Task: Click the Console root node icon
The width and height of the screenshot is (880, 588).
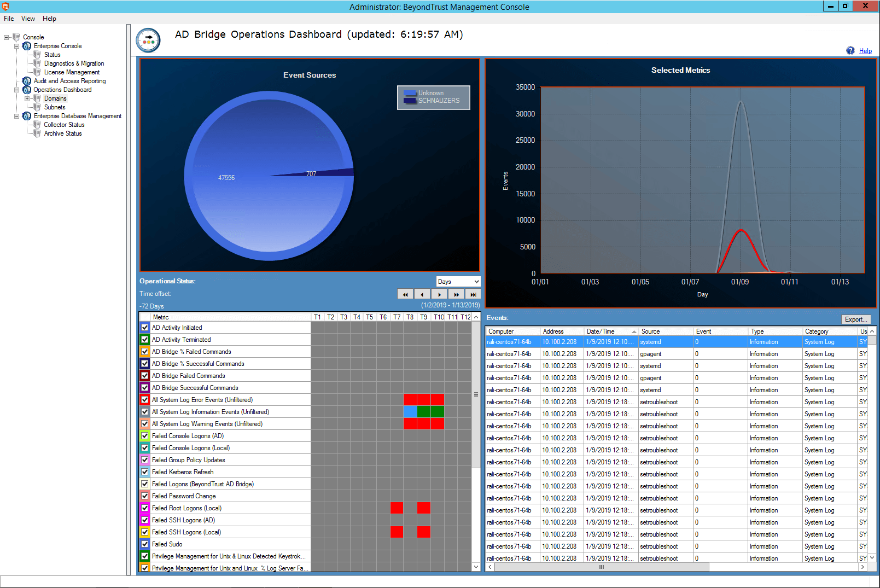Action: tap(16, 37)
